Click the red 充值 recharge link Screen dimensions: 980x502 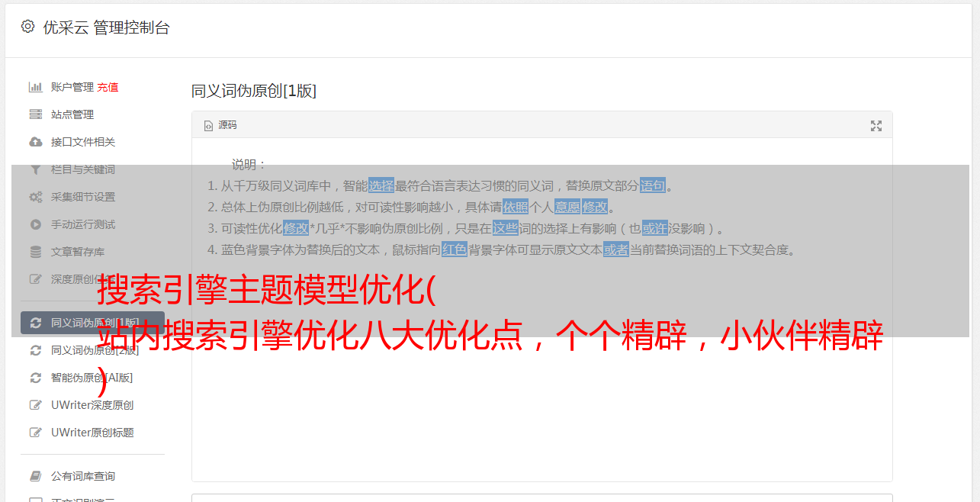(108, 87)
